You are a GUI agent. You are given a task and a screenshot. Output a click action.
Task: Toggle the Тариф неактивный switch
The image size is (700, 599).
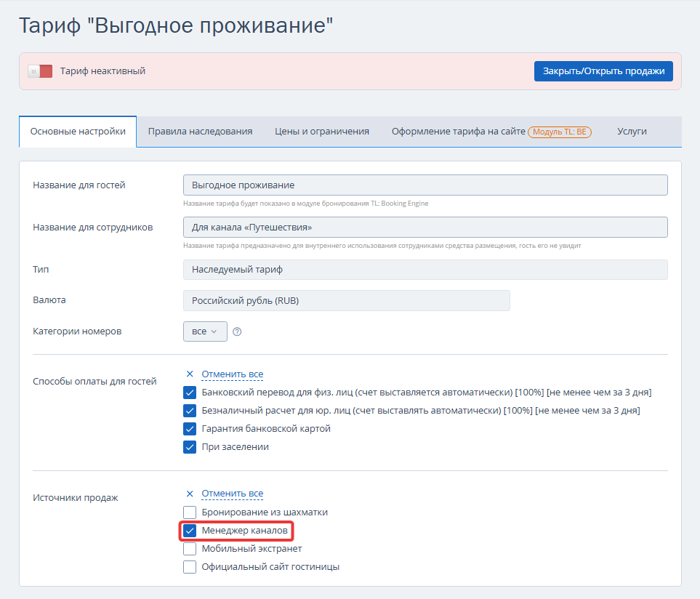(40, 71)
